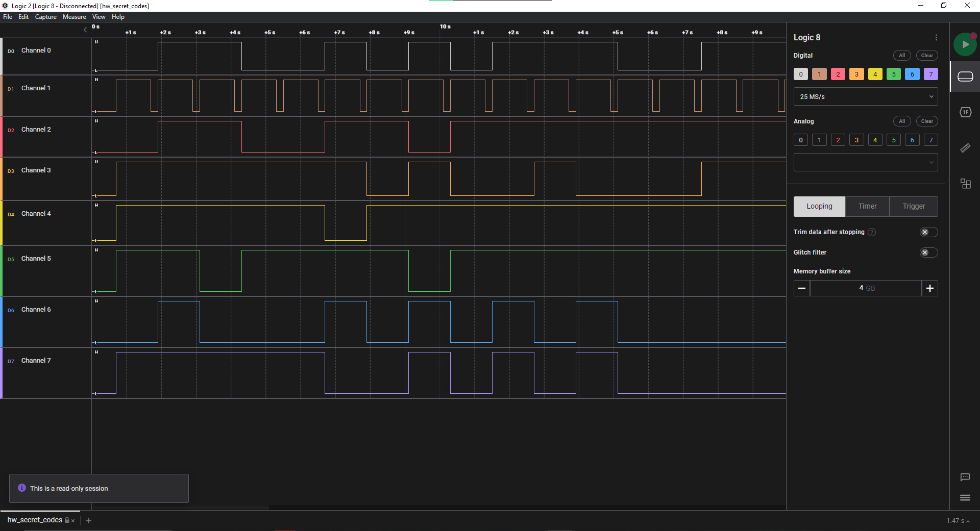The image size is (980, 531).
Task: Click All for Digital channels
Action: 902,56
